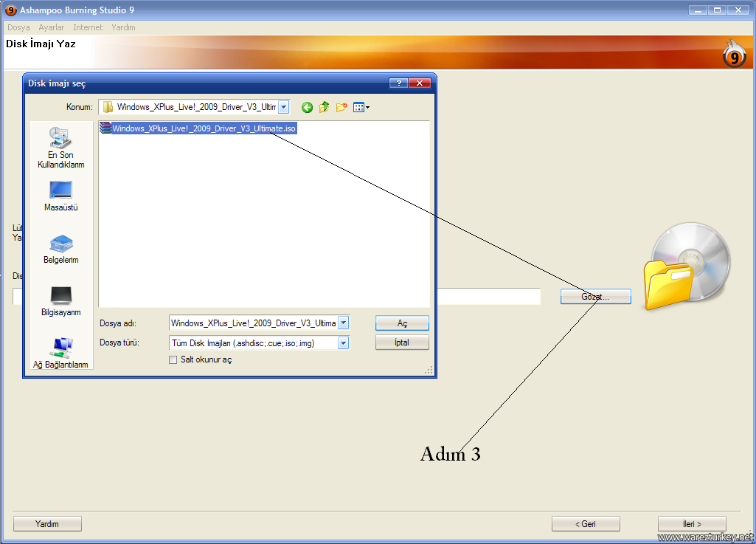Expand the Dosya adı dropdown arrow

click(343, 323)
